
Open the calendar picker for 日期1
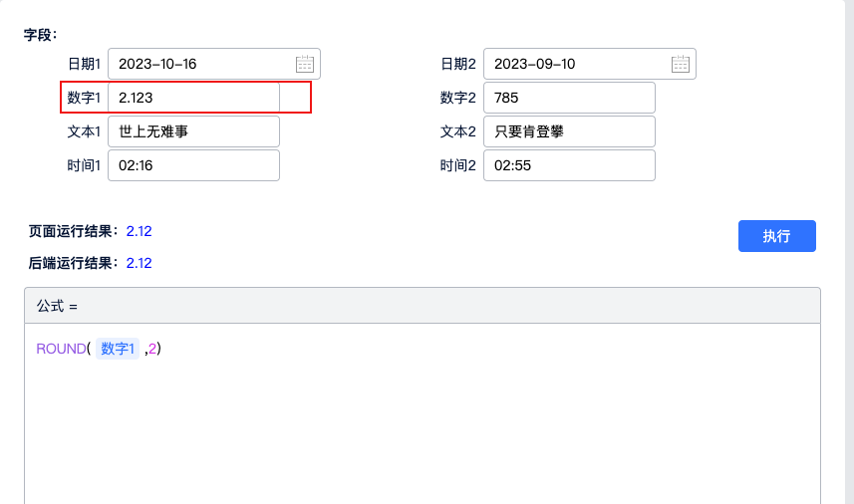pyautogui.click(x=305, y=64)
